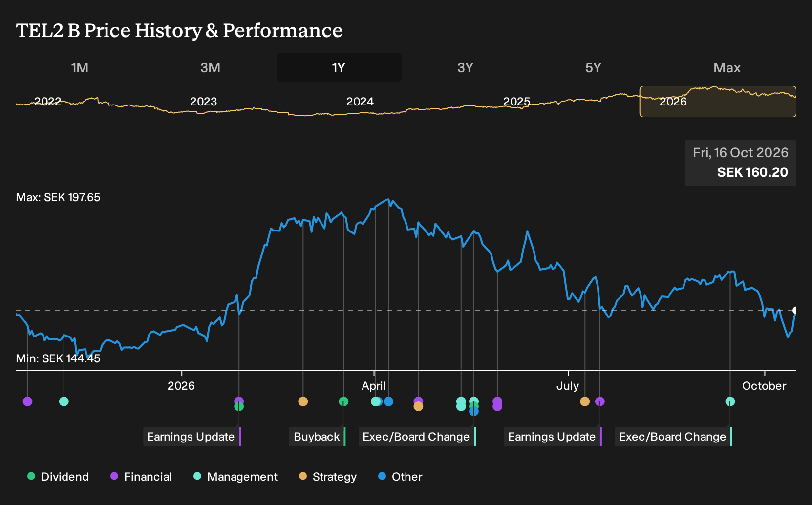The image size is (812, 505).
Task: Click the Earnings Update label next to Buyback
Action: (192, 437)
